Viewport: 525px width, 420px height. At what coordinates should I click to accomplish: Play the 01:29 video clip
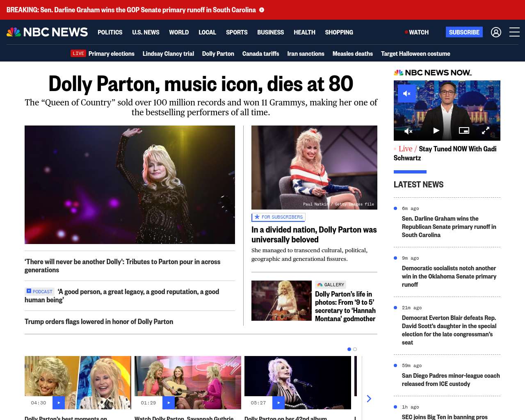pos(169,403)
